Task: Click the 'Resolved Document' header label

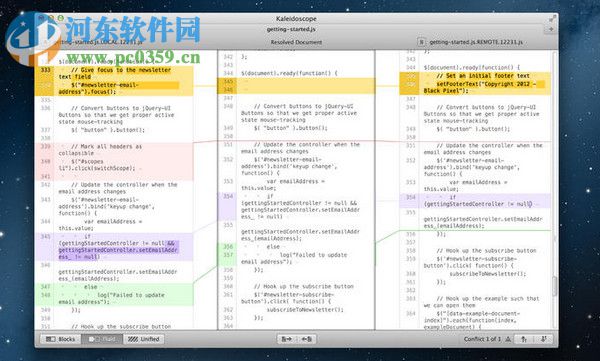Action: pyautogui.click(x=296, y=42)
